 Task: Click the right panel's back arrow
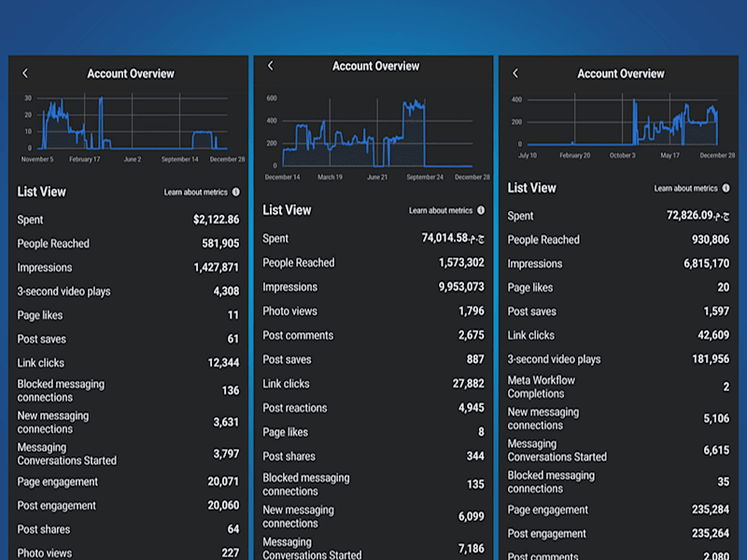point(515,74)
